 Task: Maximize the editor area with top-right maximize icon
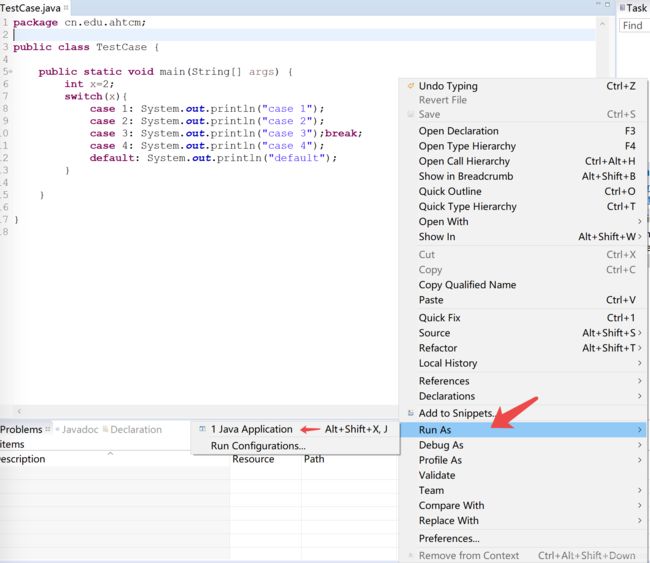click(608, 4)
